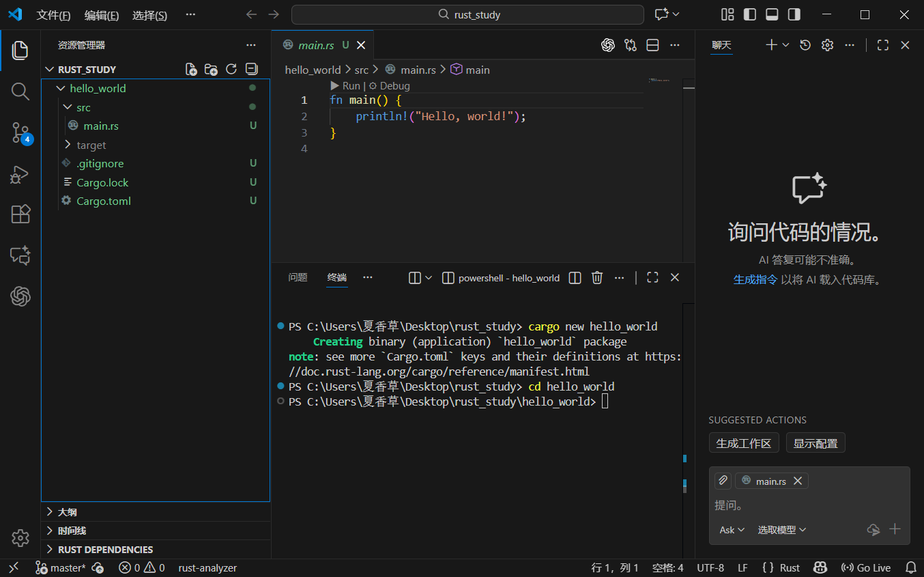Open the Run and Debug view
The height and width of the screenshot is (577, 924).
20,175
